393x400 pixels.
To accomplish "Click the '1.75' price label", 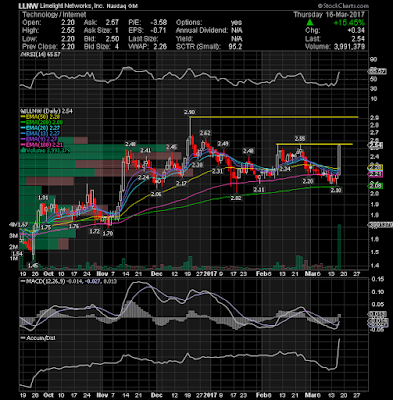I will tap(46, 227).
